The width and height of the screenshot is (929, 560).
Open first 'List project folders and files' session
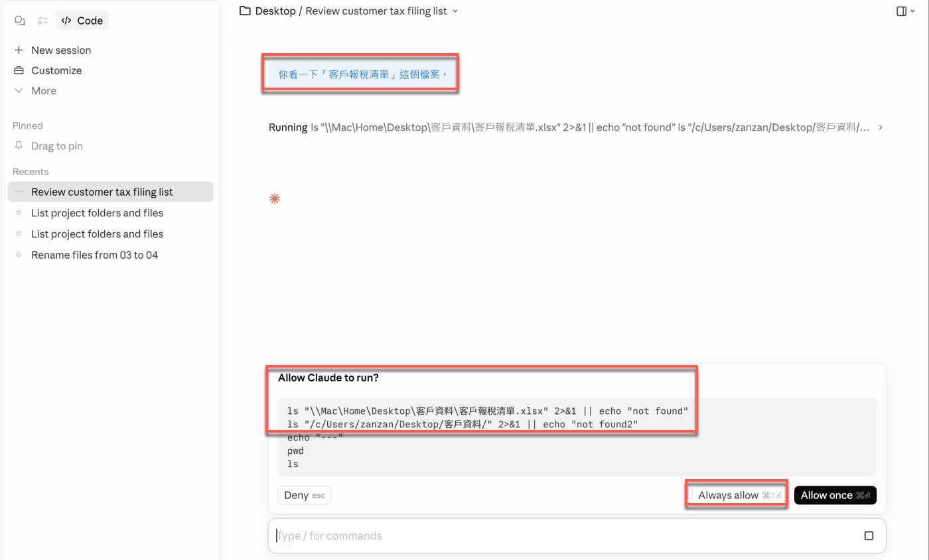[97, 213]
